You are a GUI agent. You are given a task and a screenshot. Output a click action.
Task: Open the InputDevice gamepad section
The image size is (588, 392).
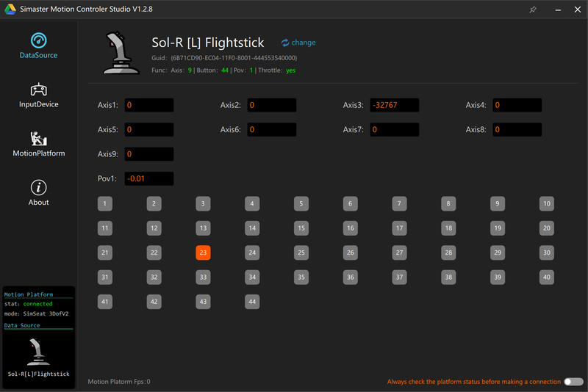tap(39, 95)
